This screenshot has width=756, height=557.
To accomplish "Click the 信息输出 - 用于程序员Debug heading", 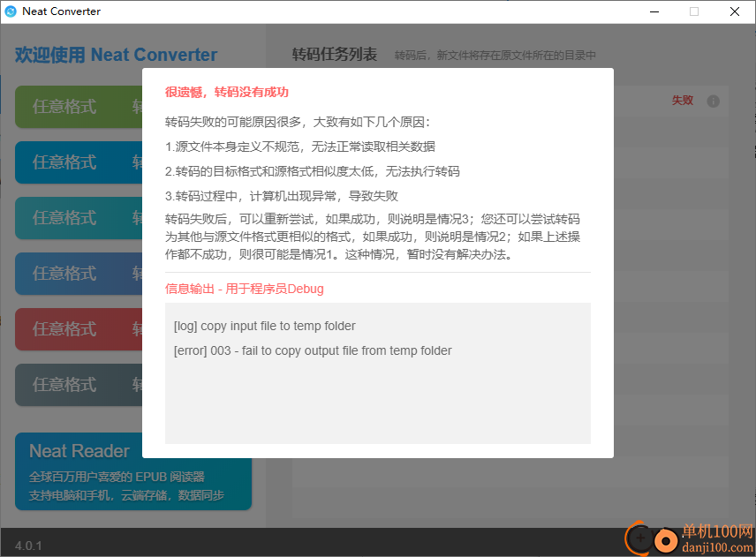I will point(244,289).
